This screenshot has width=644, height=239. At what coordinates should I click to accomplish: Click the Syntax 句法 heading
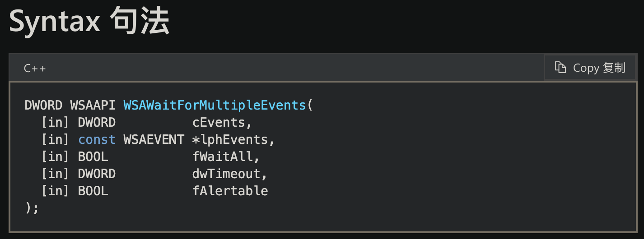89,21
